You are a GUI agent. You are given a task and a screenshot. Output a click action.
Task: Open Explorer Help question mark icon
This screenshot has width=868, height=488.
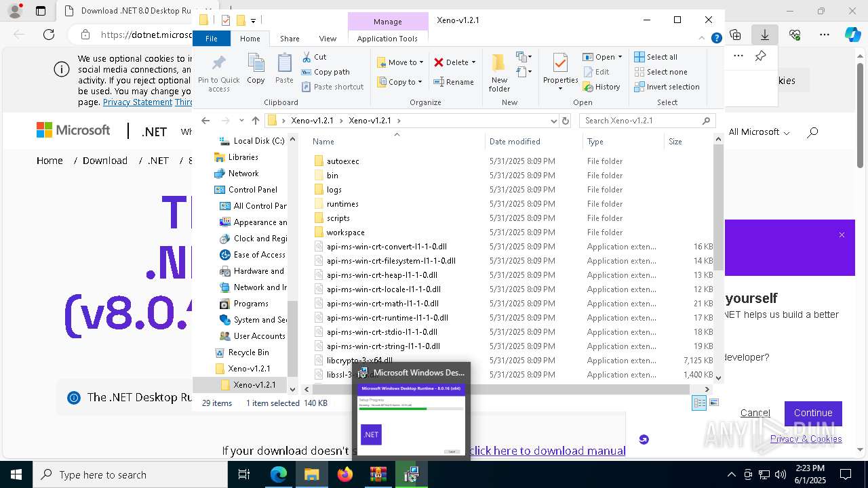716,39
